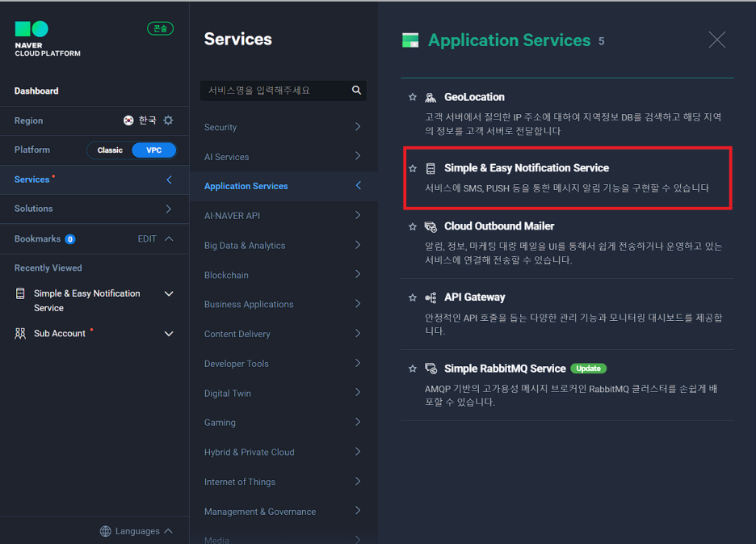Switch platform to VPC
Image resolution: width=756 pixels, height=544 pixels.
(153, 150)
